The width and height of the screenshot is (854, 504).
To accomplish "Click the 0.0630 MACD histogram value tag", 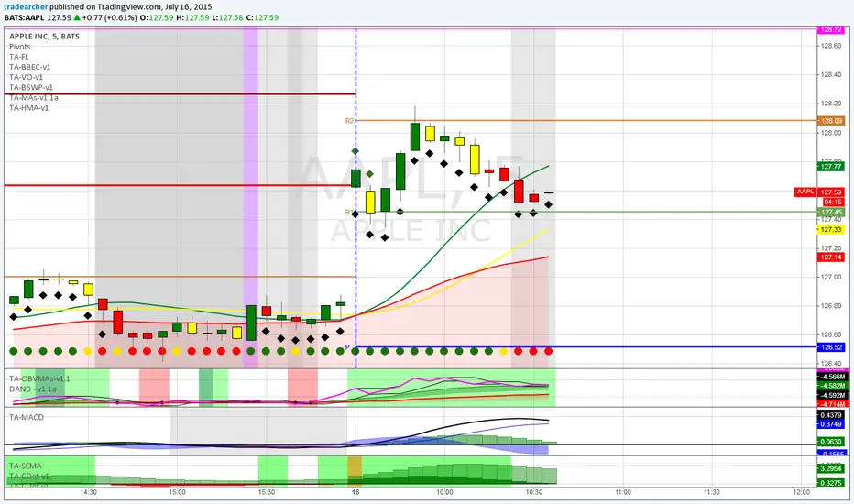I will click(x=831, y=442).
